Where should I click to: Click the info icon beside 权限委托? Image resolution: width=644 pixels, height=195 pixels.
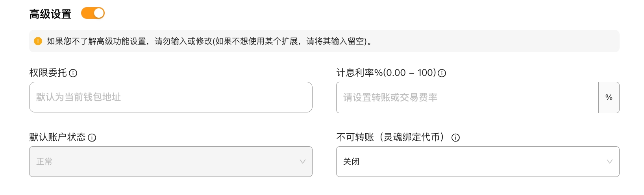73,73
